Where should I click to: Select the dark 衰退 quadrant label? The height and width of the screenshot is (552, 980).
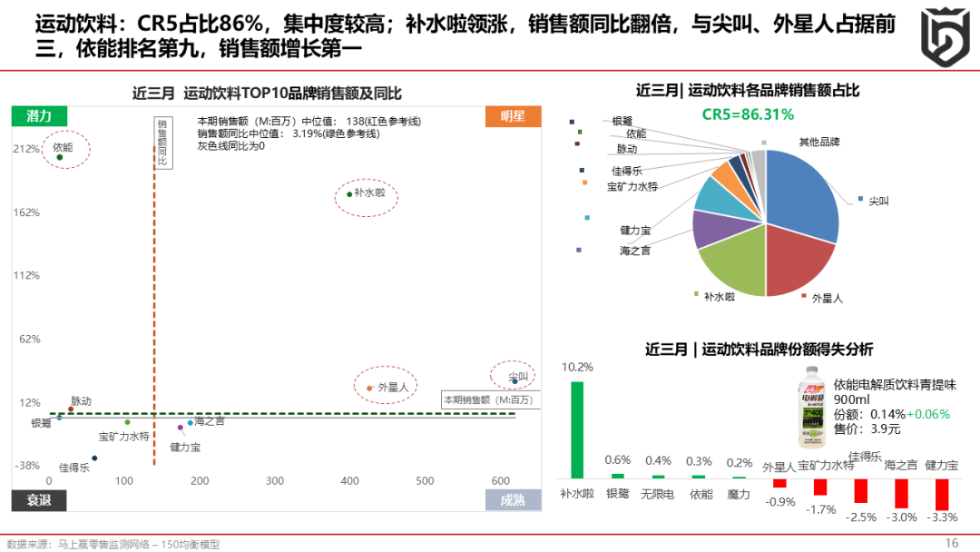[x=39, y=500]
